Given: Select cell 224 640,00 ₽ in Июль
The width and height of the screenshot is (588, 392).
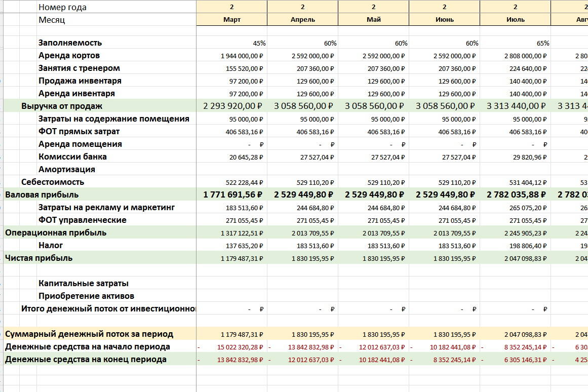Looking at the screenshot, I should click(x=515, y=69).
